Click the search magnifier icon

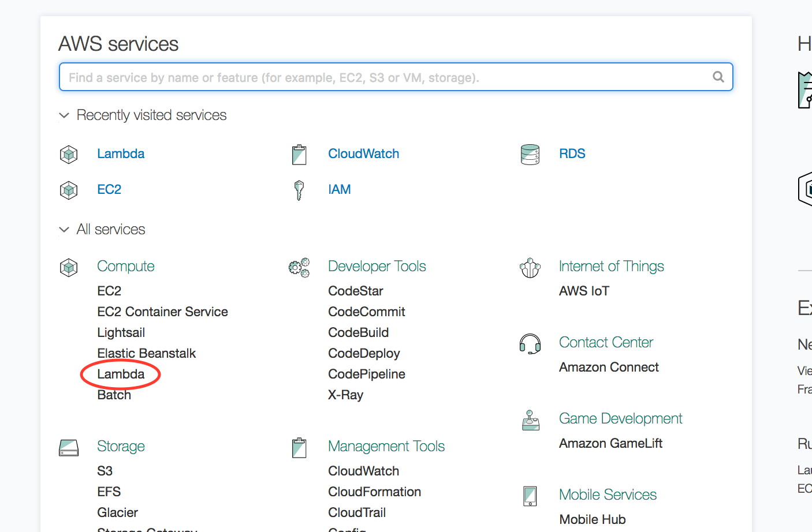click(718, 77)
